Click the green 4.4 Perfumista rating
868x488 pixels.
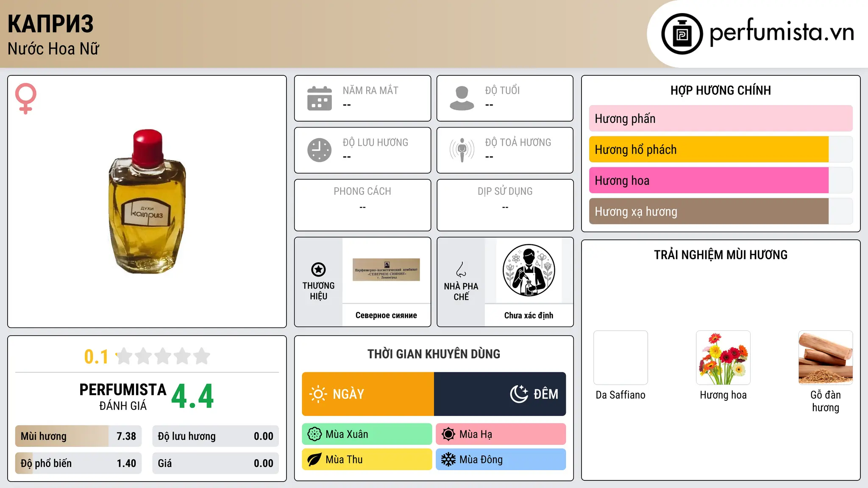[192, 396]
